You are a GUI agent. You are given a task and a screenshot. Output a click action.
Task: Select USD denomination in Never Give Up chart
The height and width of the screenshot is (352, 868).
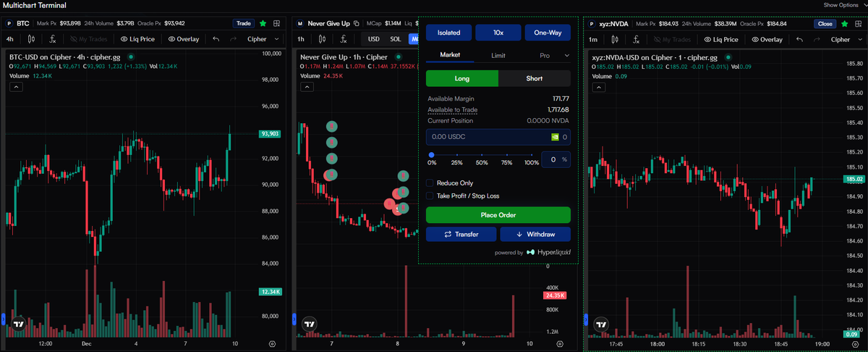pos(374,39)
